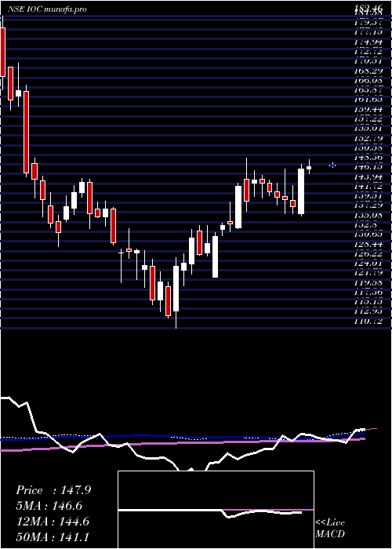The image size is (392, 549).
Task: Click the 110.72 price axis label
Action: (368, 322)
